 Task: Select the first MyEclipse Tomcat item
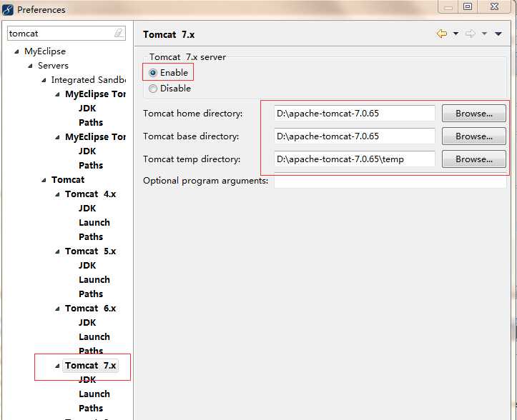(x=95, y=94)
